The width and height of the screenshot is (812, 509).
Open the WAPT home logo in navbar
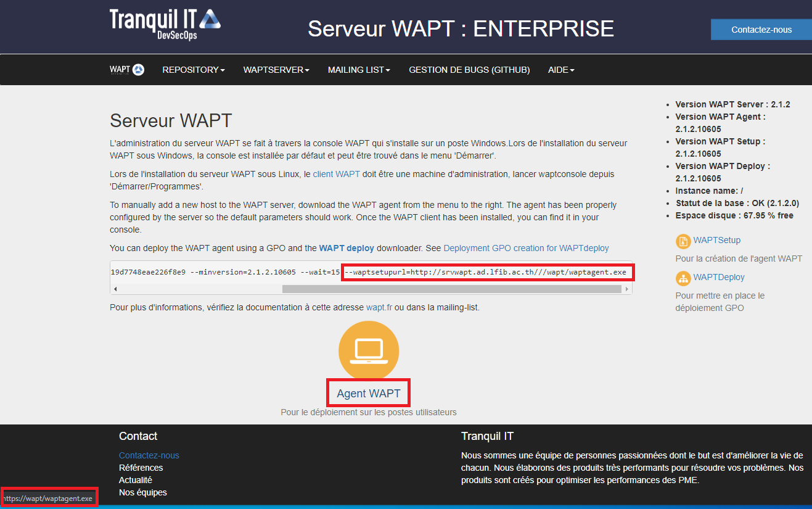[x=127, y=70]
